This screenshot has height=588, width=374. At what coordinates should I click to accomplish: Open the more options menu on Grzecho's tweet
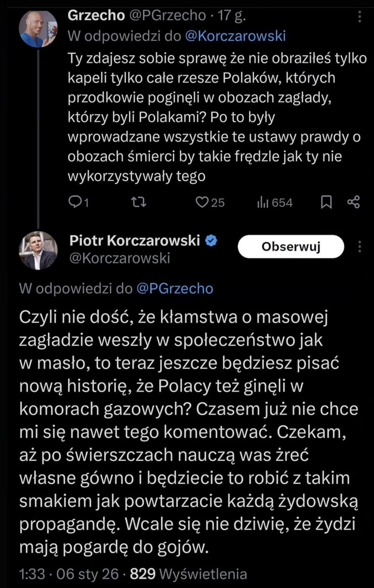[x=359, y=17]
